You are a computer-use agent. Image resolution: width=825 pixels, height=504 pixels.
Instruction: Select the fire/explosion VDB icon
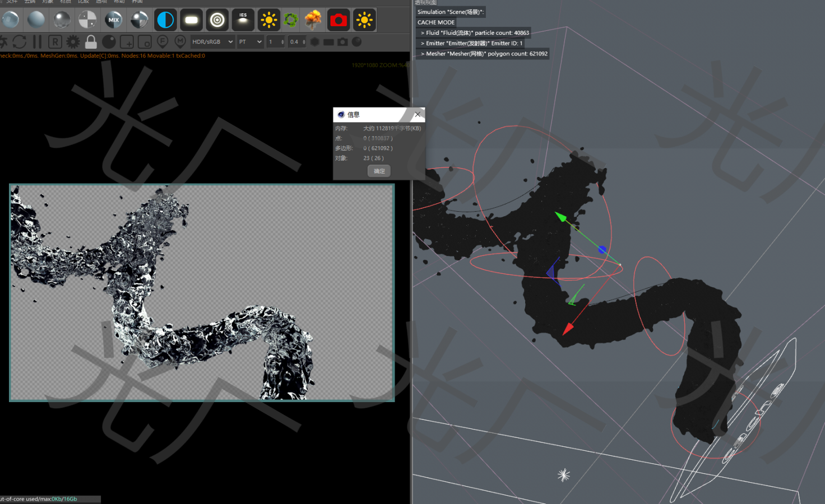[313, 20]
